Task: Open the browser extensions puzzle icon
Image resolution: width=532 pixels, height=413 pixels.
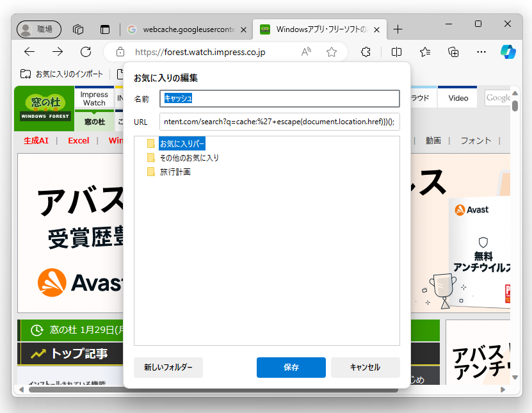Action: [366, 52]
